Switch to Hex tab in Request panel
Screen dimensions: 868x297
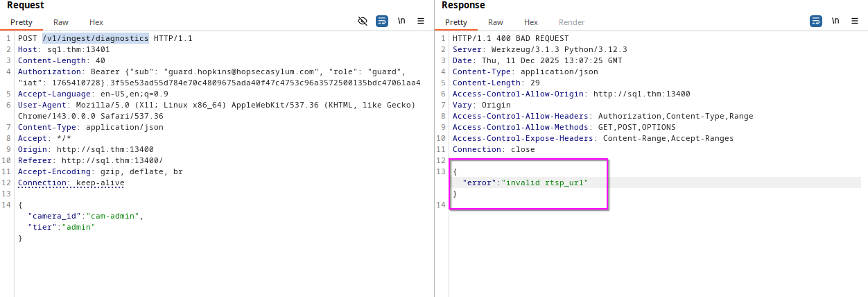click(96, 22)
